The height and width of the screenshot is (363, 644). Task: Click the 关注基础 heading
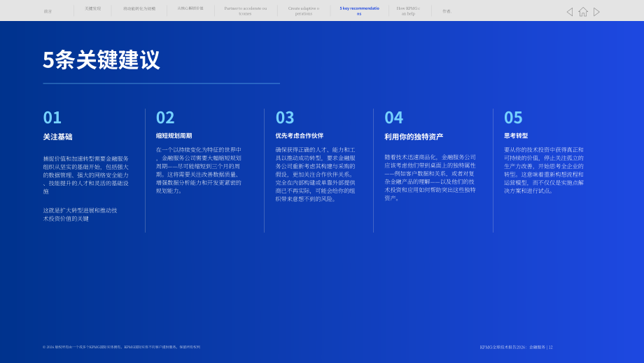point(57,137)
